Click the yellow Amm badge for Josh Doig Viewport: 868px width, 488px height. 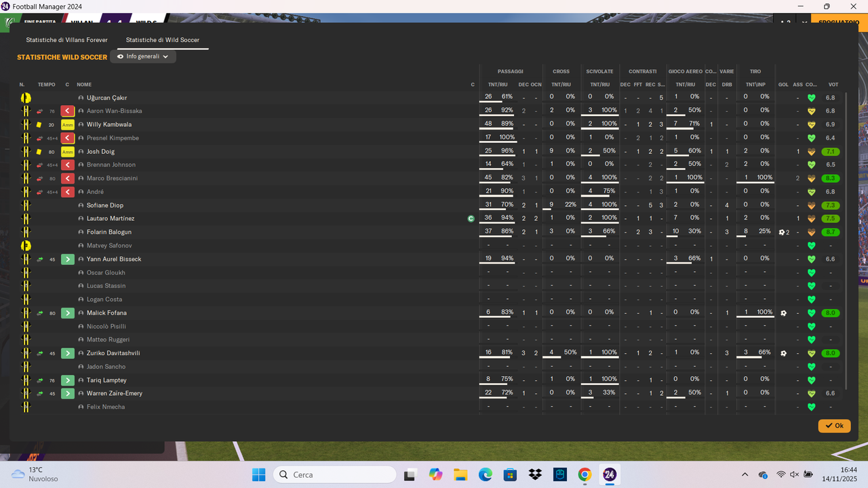point(67,152)
